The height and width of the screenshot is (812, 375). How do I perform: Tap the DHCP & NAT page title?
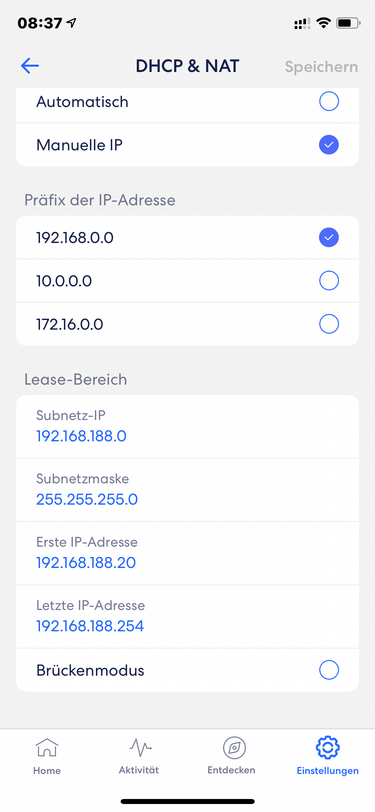188,66
